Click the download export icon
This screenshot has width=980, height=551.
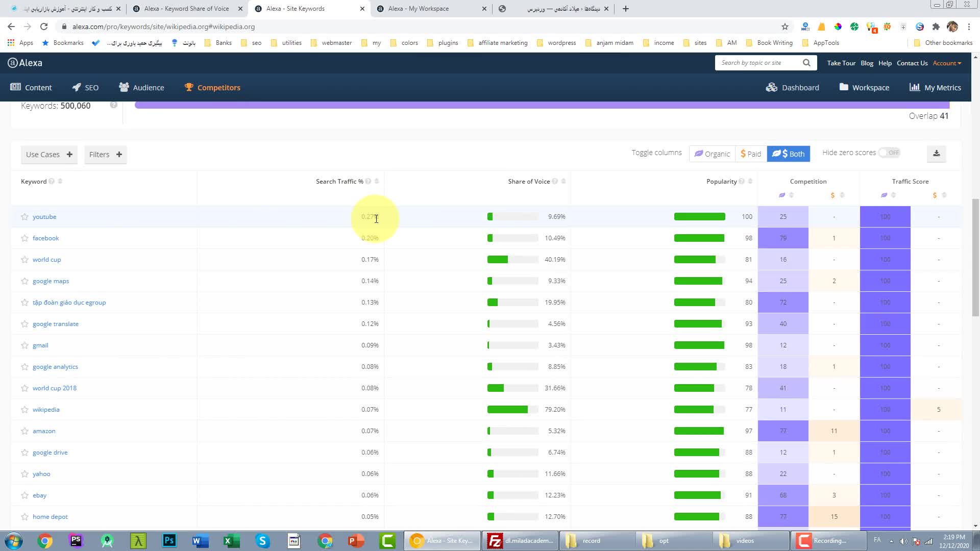[936, 153]
